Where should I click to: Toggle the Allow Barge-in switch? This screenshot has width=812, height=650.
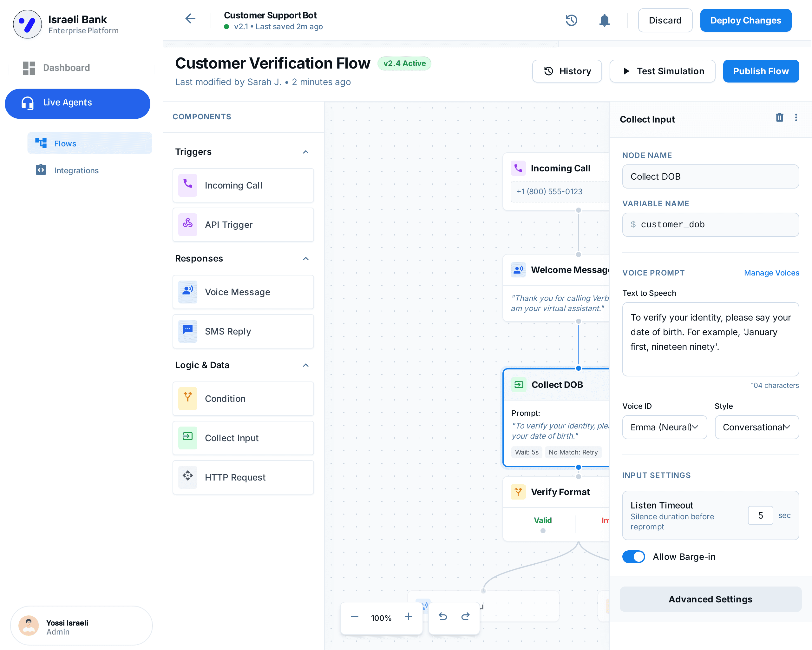[633, 557]
